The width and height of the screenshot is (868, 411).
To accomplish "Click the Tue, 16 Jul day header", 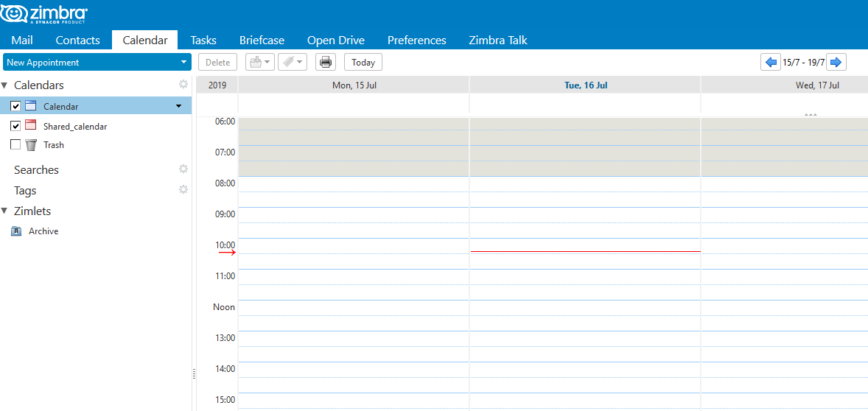I will 585,85.
